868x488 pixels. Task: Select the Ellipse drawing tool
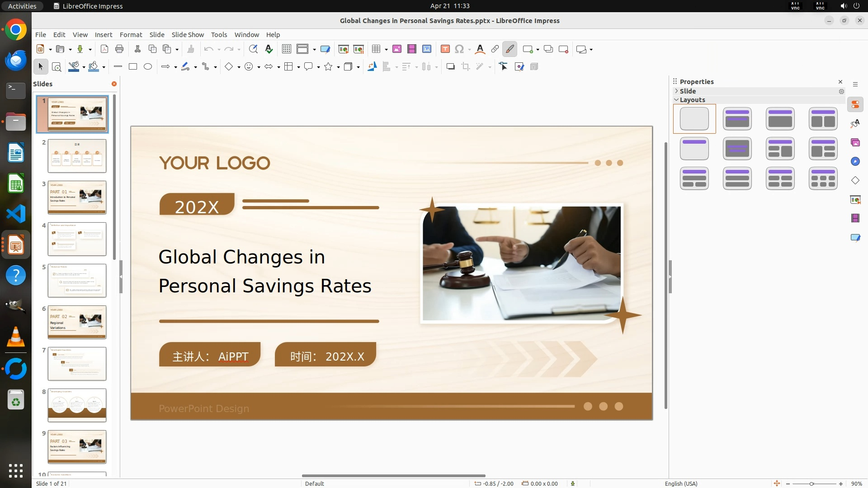coord(148,67)
